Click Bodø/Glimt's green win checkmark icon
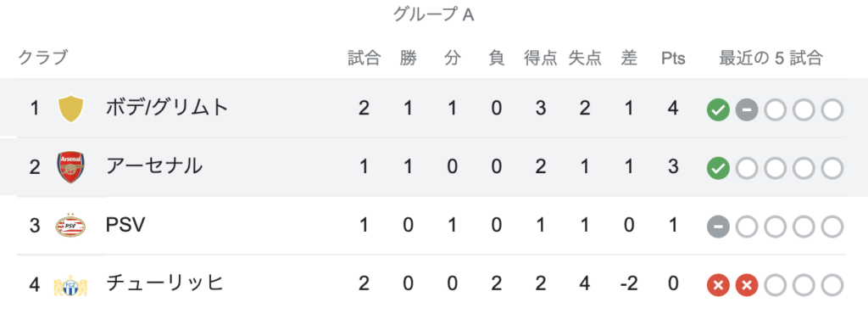The height and width of the screenshot is (325, 868). click(718, 110)
